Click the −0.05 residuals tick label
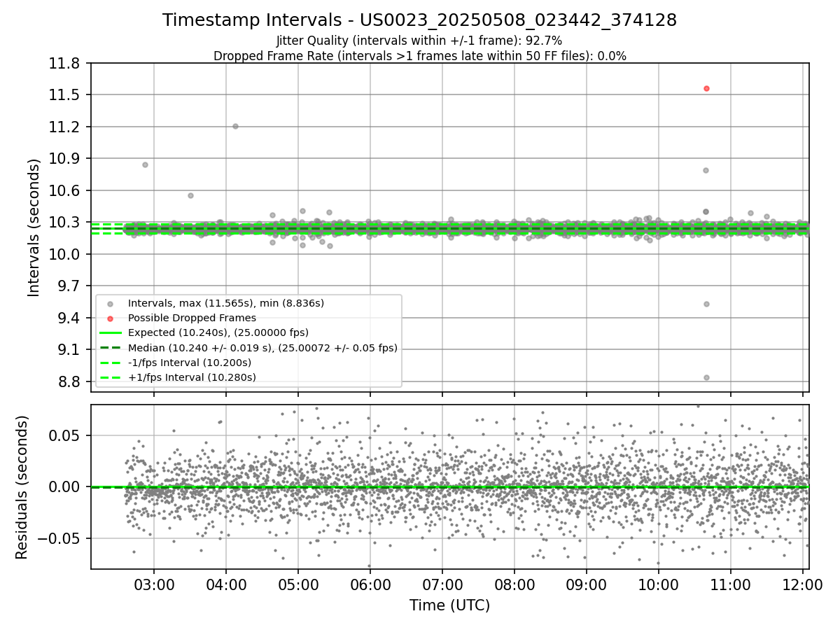 coord(60,539)
